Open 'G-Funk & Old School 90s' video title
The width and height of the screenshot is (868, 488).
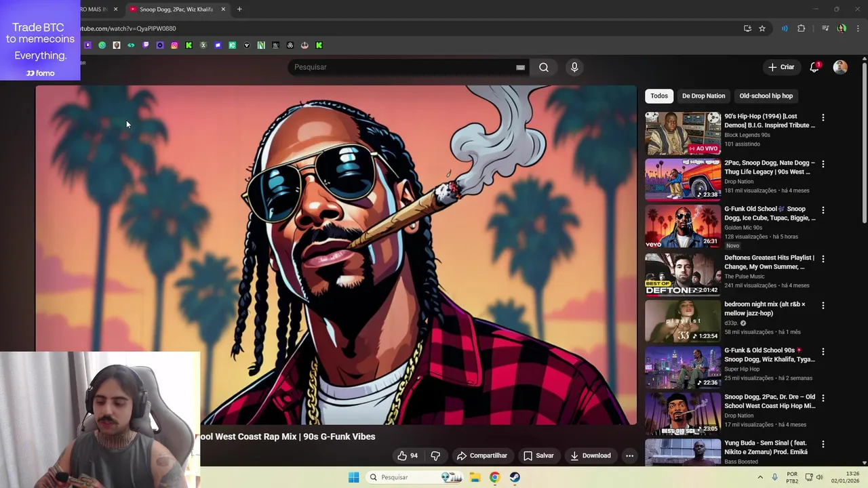[770, 355]
